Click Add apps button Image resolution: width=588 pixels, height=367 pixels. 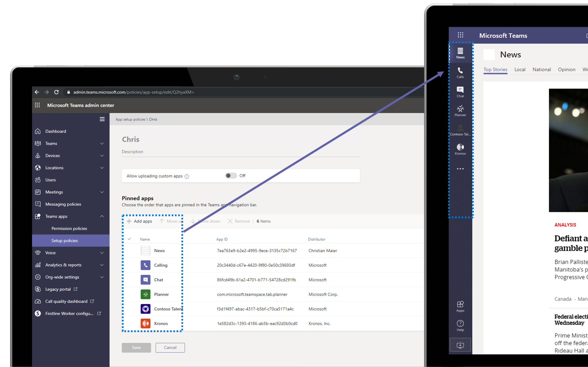point(140,221)
